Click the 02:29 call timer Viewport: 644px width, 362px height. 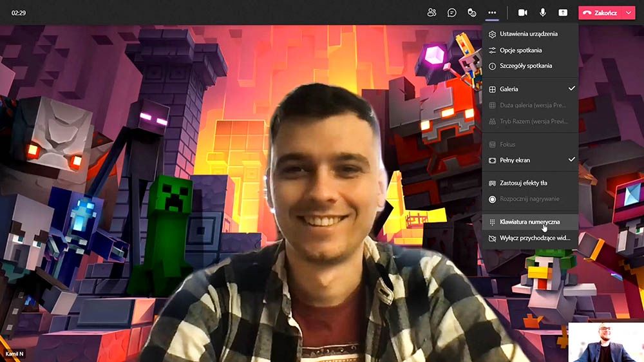tap(19, 13)
